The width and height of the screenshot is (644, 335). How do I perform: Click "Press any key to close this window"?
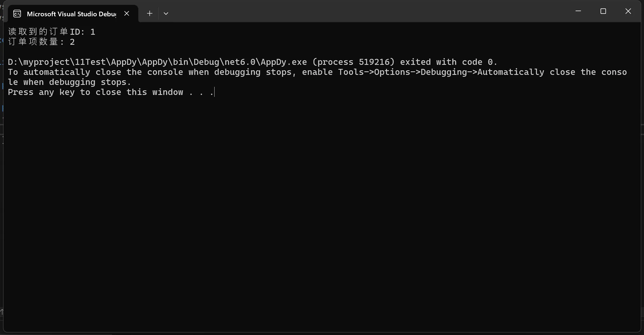[95, 92]
